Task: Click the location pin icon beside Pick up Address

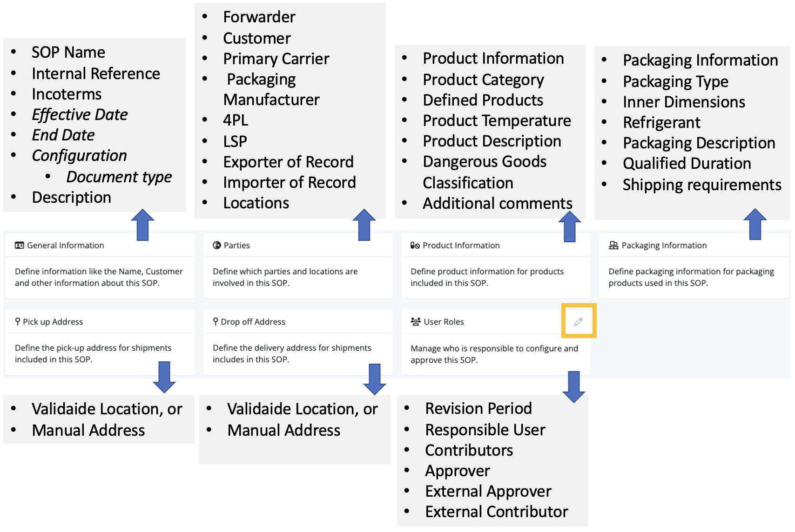Action: tap(18, 321)
